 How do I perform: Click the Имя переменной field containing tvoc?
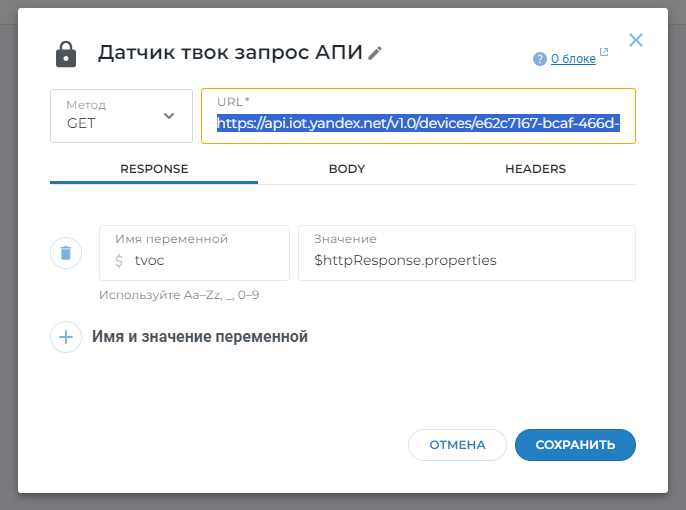tap(194, 253)
